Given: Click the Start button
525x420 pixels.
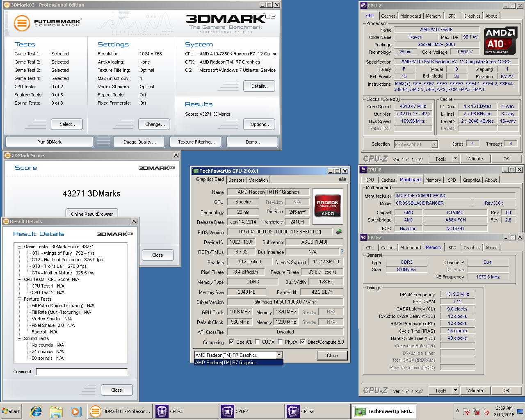Looking at the screenshot, I should pos(11,411).
